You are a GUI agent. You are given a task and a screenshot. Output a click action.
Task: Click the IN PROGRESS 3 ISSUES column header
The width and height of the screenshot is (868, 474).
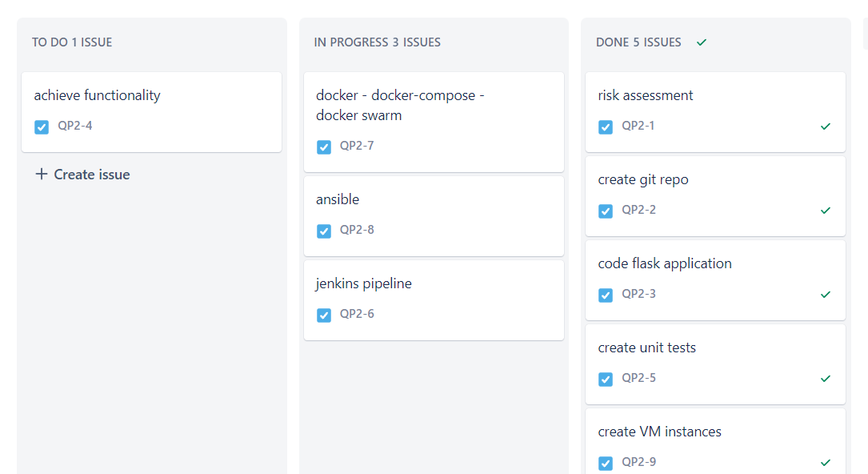coord(378,42)
